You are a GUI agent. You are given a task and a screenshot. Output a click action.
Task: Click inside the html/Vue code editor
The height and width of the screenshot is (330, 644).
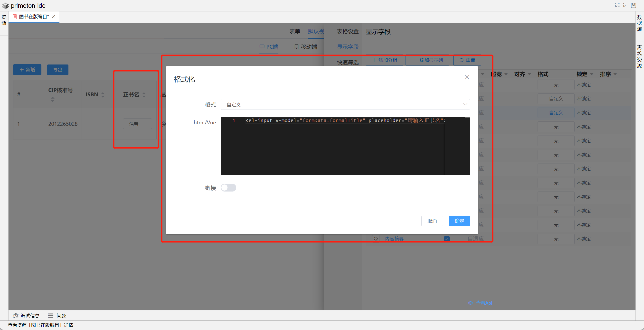tap(332, 147)
